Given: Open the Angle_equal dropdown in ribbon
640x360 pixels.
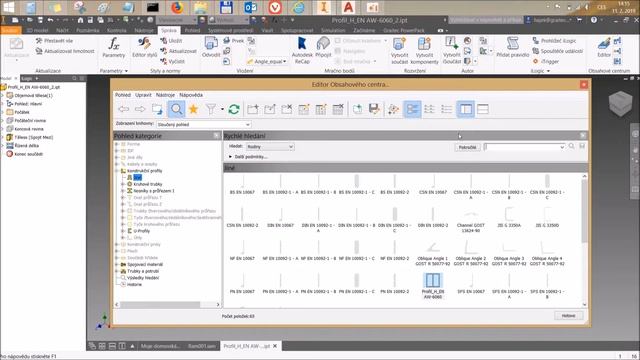Looking at the screenshot, I should coord(284,62).
